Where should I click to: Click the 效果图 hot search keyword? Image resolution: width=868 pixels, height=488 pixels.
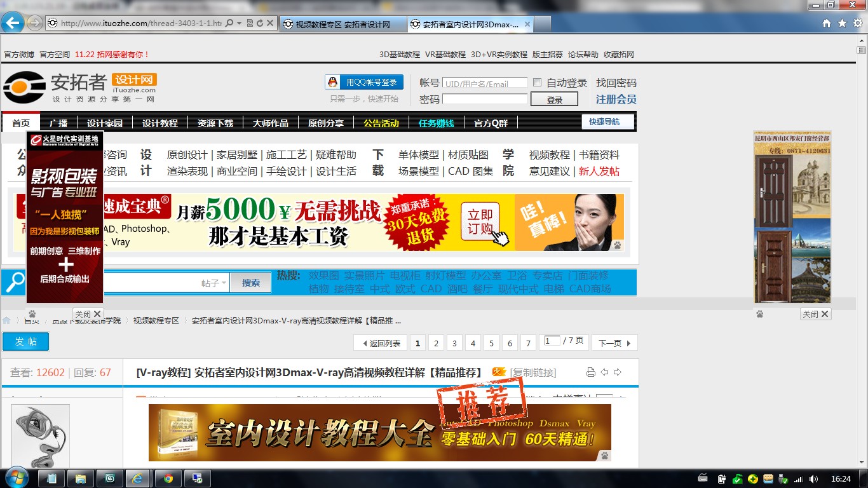(323, 276)
